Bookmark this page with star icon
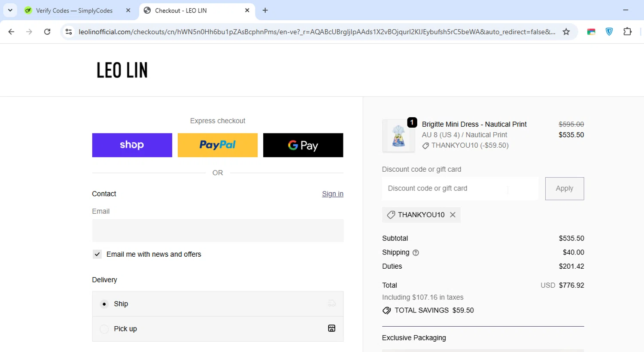Viewport: 644px width, 352px height. 566,32
